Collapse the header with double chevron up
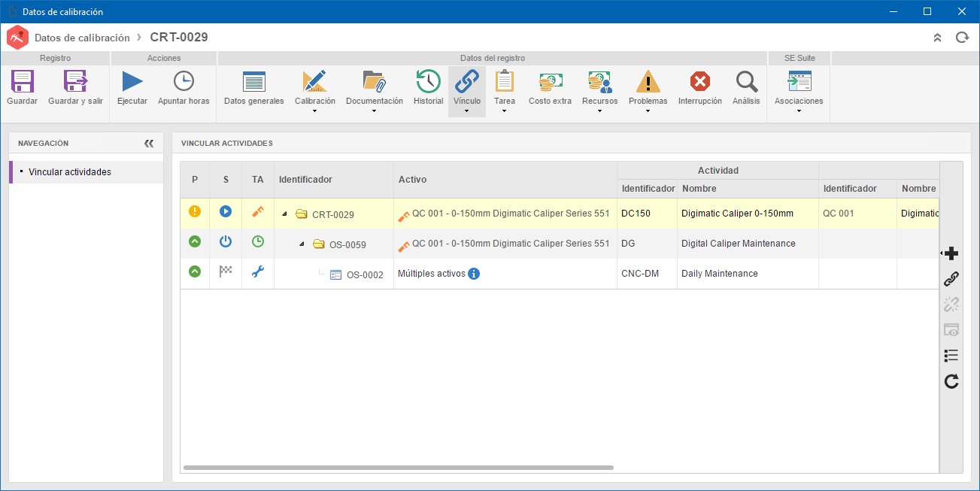The image size is (980, 491). (937, 37)
